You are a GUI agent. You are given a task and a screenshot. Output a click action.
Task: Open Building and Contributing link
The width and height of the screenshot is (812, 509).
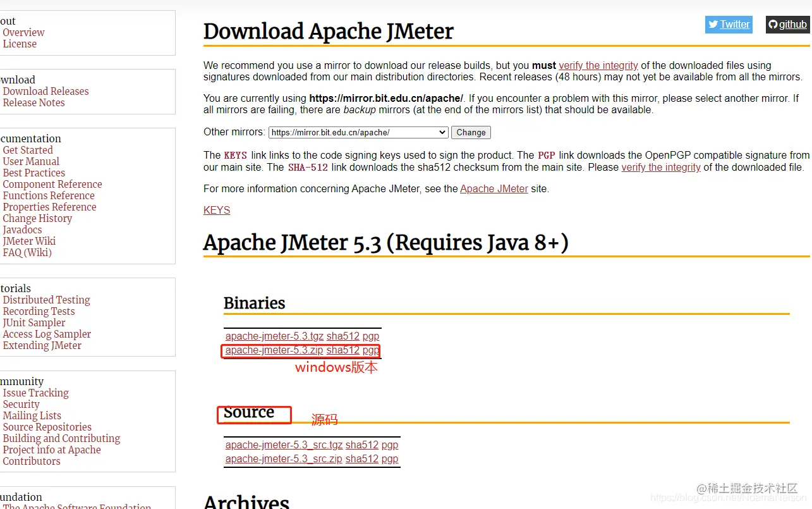click(x=61, y=438)
